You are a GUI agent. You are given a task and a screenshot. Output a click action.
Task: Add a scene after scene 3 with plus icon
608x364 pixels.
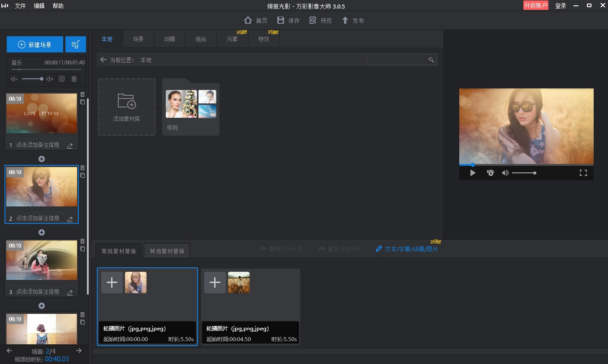coord(42,306)
